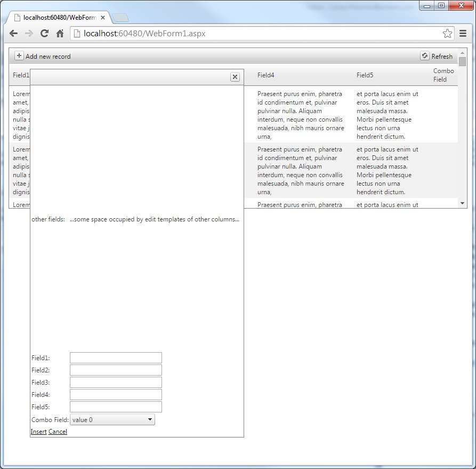The width and height of the screenshot is (476, 469).
Task: Focus the Field5 text input
Action: [x=116, y=407]
